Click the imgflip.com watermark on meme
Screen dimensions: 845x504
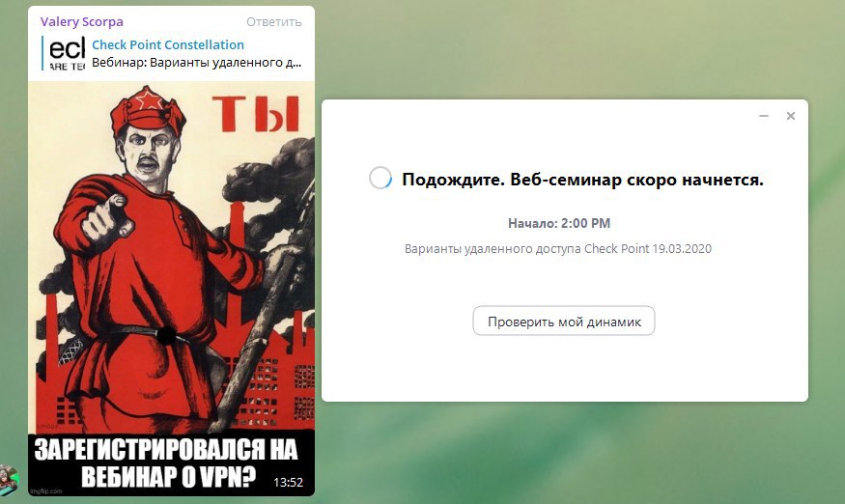coord(46,491)
